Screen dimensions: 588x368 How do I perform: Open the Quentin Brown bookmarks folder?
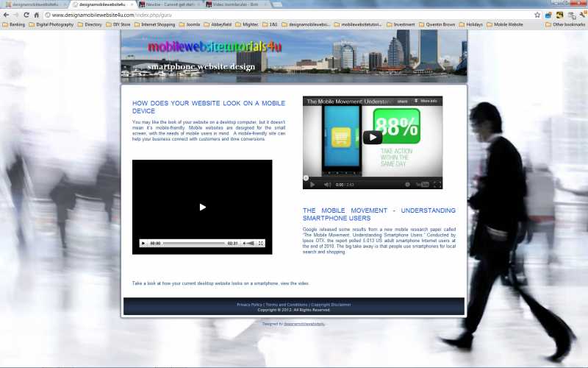(437, 24)
